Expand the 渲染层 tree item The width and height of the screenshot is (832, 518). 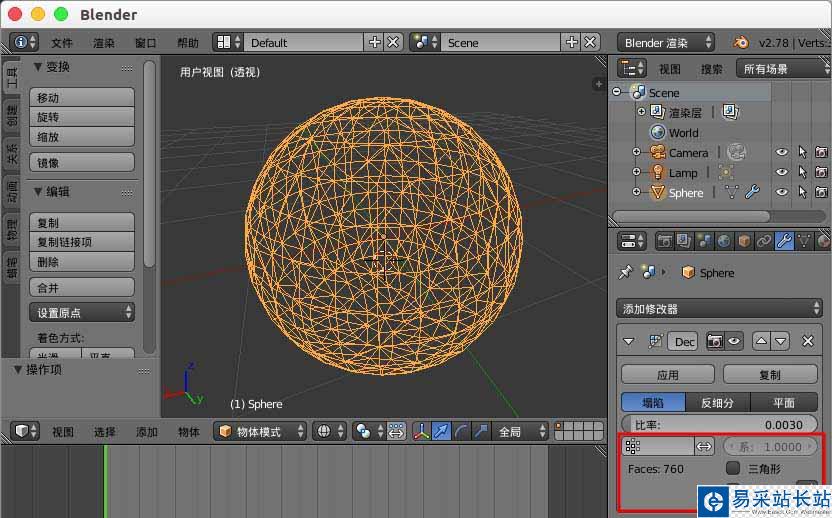tap(641, 112)
